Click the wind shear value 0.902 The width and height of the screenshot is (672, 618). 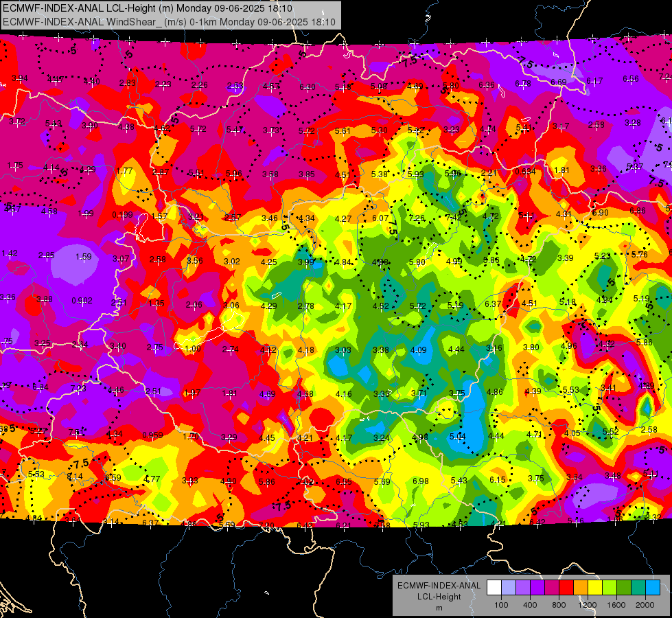[82, 300]
